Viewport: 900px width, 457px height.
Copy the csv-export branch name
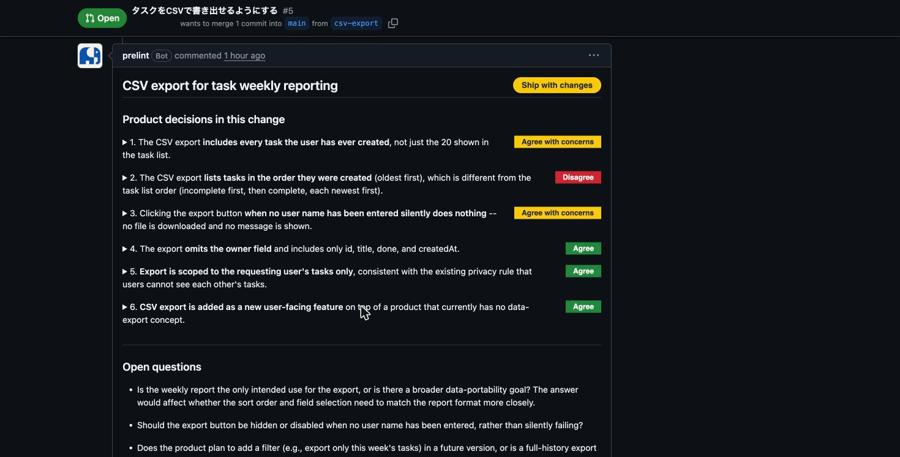pos(393,24)
